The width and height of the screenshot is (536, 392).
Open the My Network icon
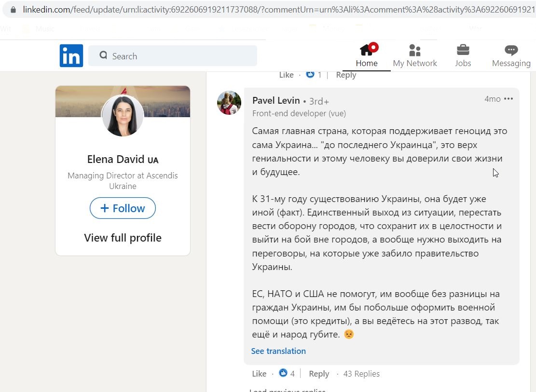[x=414, y=50]
